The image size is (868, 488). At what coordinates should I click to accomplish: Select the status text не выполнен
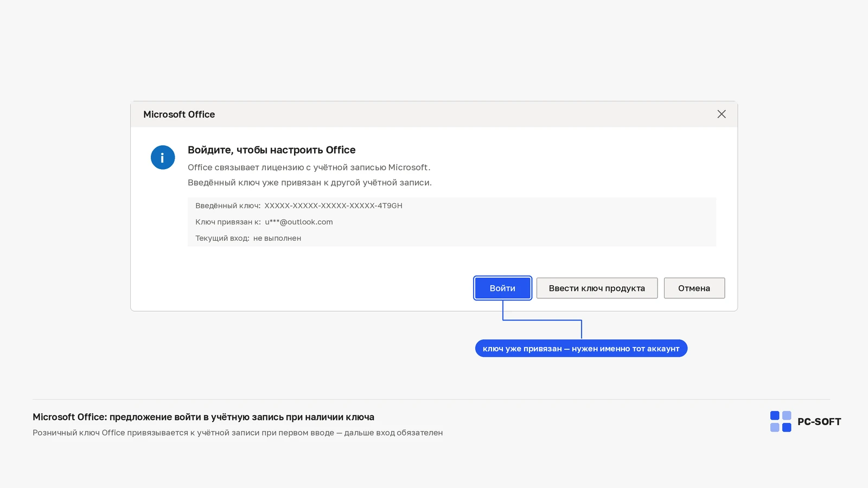point(277,238)
